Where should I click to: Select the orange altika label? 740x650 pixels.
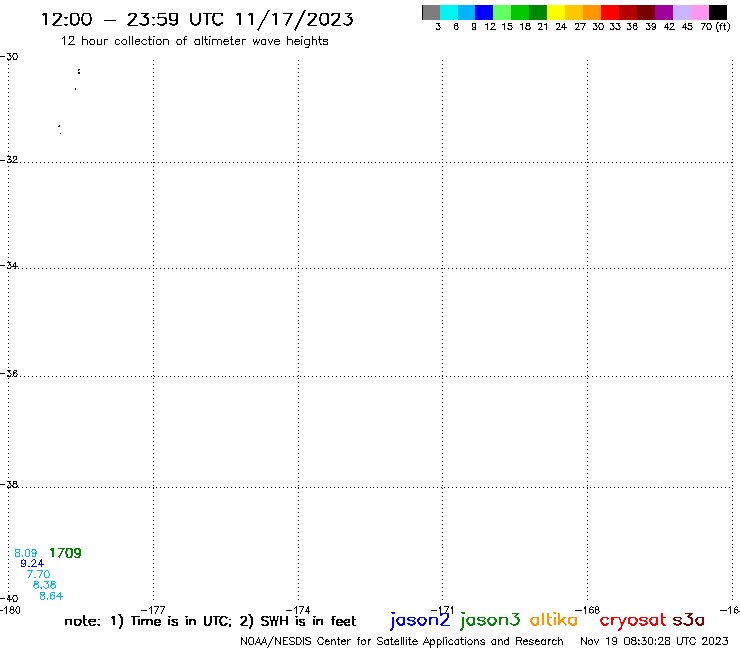click(554, 620)
